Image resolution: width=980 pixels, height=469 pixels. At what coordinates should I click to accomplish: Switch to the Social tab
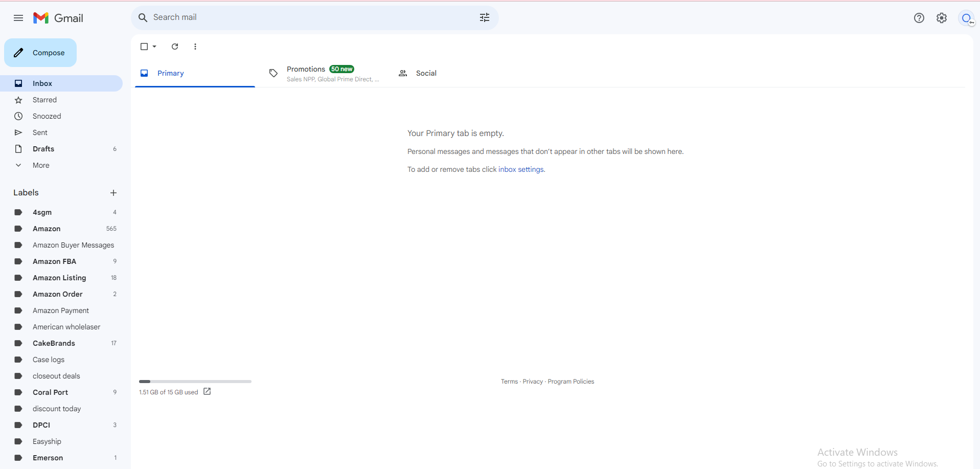tap(453, 73)
